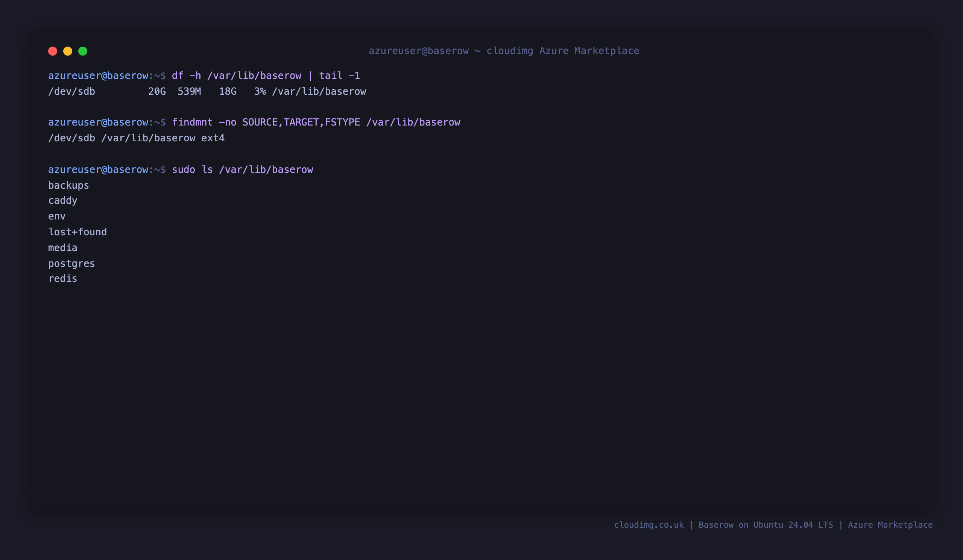The image size is (963, 560).
Task: Click the '18G' available value
Action: pos(228,92)
